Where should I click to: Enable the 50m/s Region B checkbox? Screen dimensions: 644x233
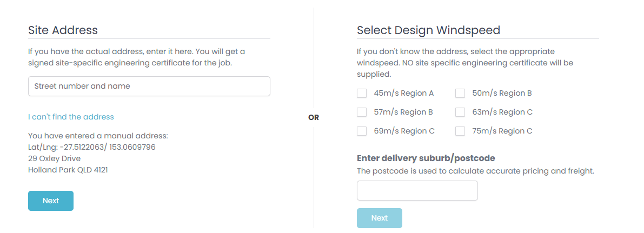pos(460,93)
